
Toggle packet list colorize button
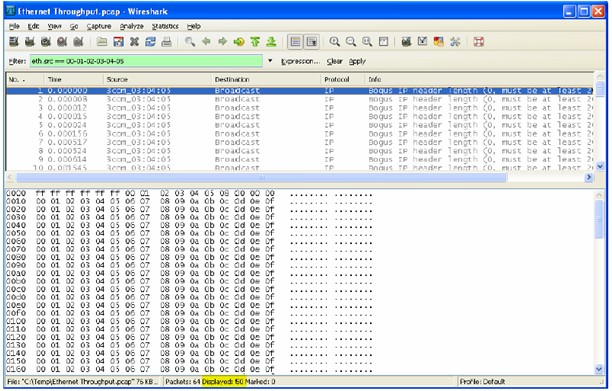coord(295,42)
